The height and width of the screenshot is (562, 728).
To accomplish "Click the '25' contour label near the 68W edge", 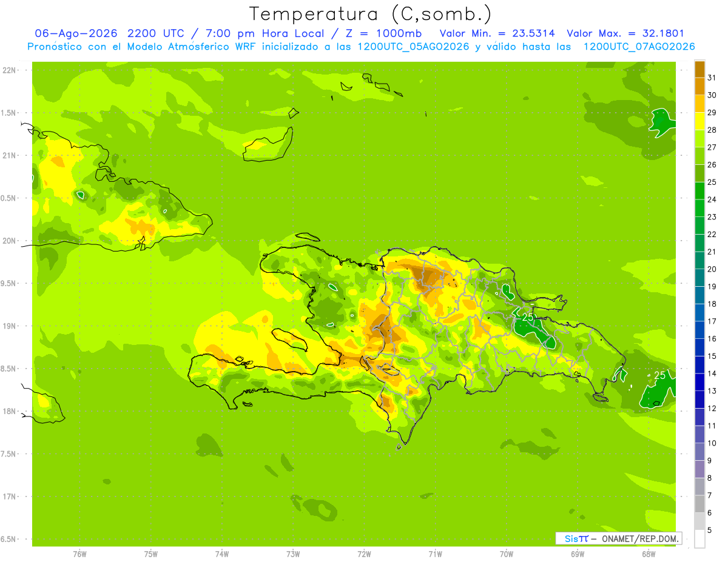I will pyautogui.click(x=659, y=375).
